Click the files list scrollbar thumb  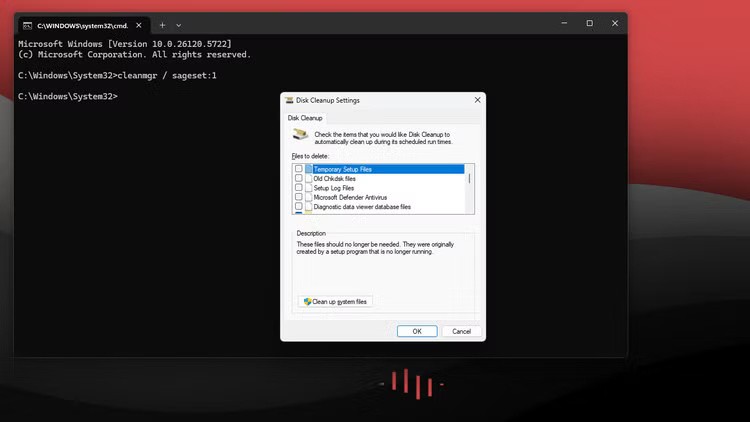469,178
